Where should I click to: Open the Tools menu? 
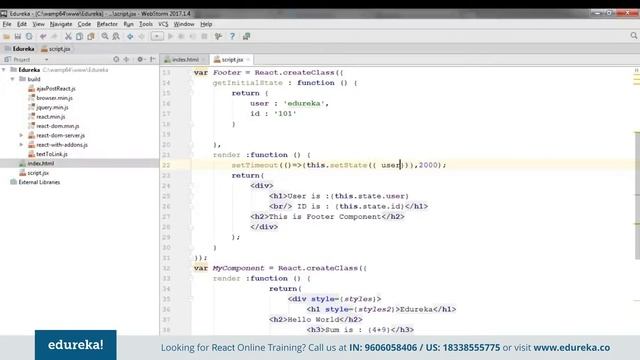click(x=146, y=24)
